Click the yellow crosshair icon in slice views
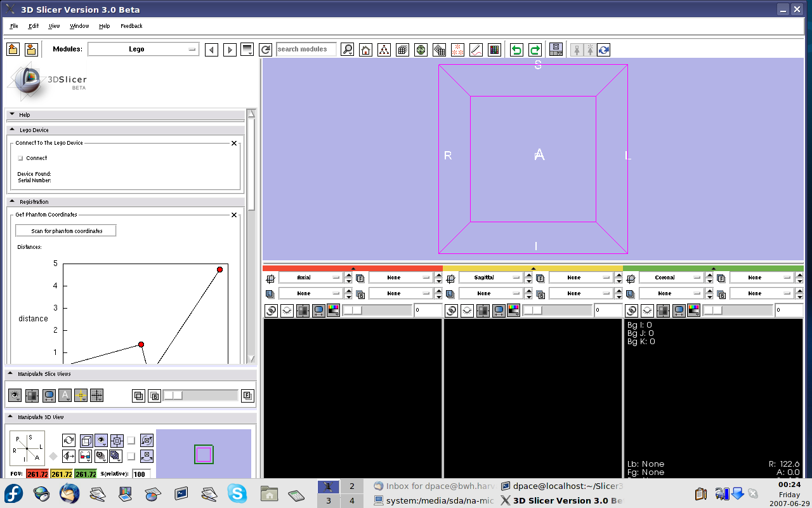 [81, 396]
